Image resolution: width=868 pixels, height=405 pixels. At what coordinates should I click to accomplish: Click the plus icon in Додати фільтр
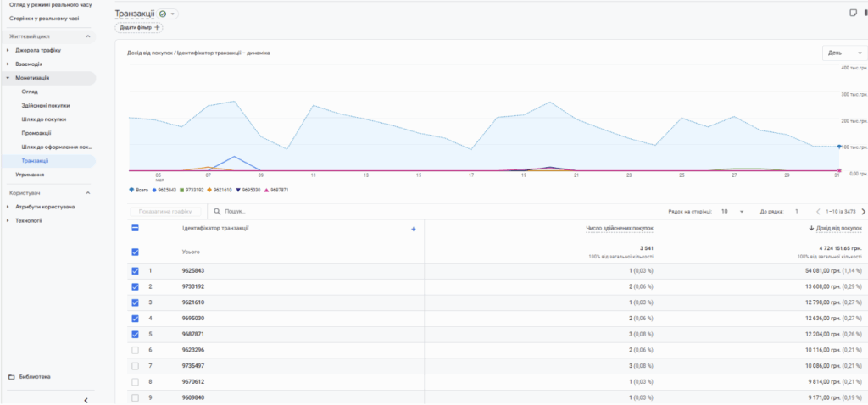coord(157,27)
